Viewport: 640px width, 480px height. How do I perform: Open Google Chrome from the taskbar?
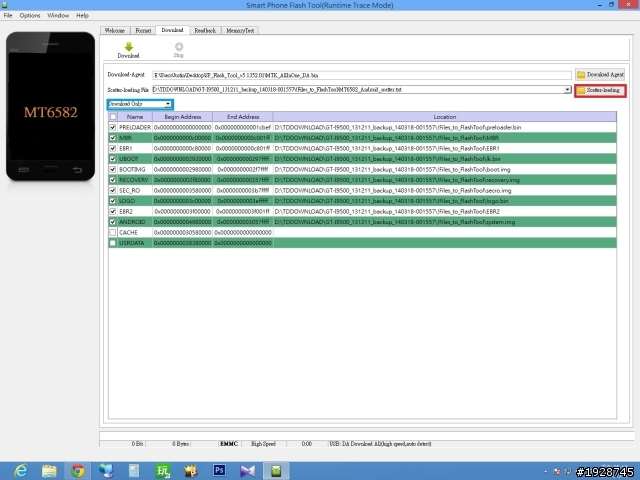(78, 471)
